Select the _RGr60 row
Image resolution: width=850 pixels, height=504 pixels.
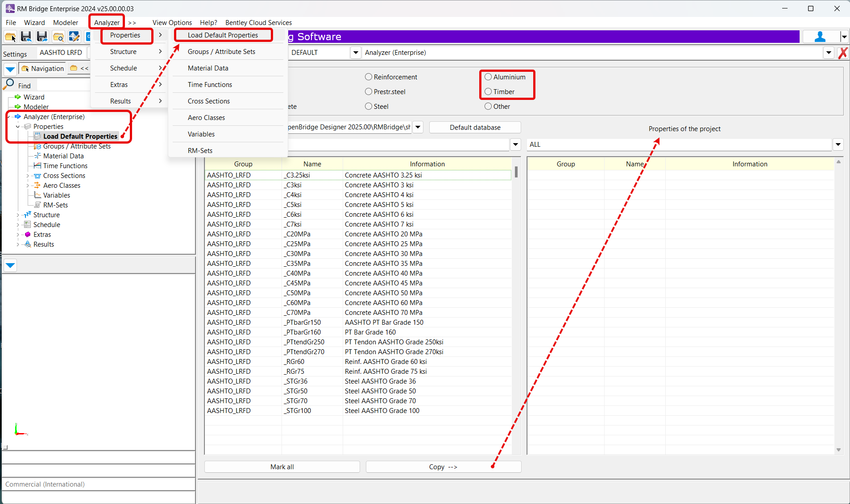[x=358, y=361]
